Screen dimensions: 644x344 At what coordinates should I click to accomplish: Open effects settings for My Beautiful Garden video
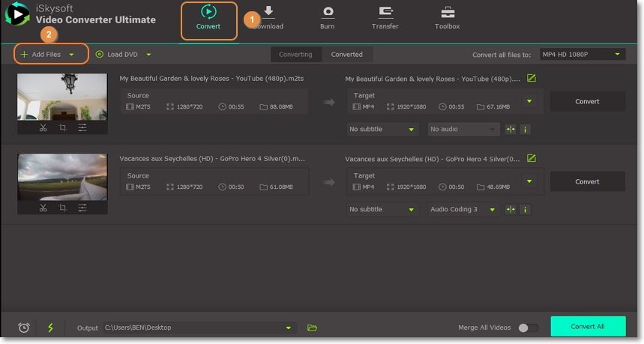[x=82, y=127]
